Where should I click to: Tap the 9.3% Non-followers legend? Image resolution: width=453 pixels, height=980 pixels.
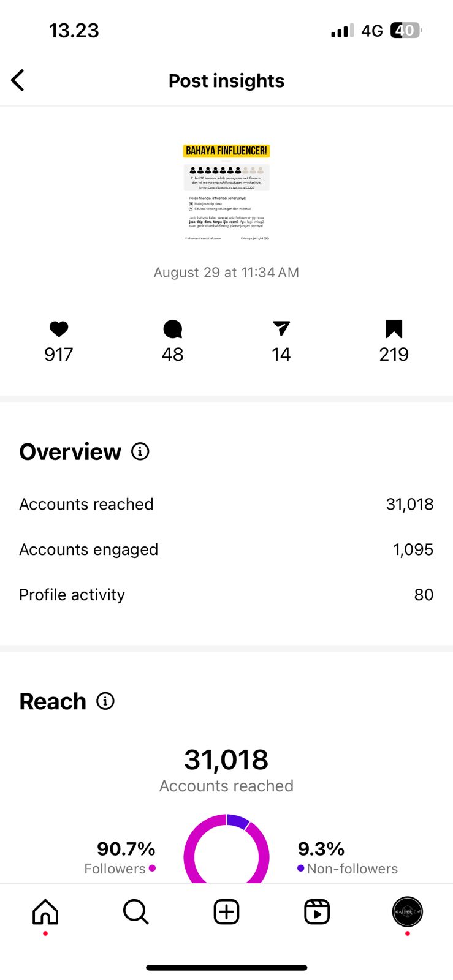[x=347, y=858]
